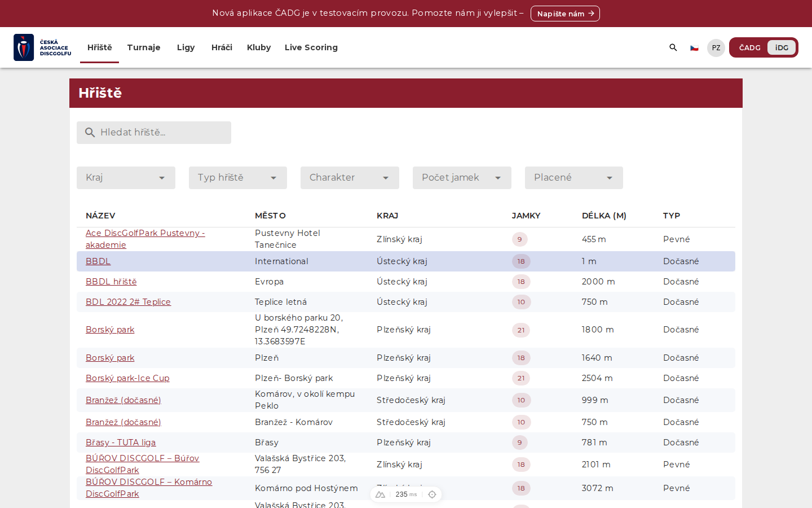The width and height of the screenshot is (812, 508).
Task: Open the Typ hřiště dropdown
Action: click(238, 178)
